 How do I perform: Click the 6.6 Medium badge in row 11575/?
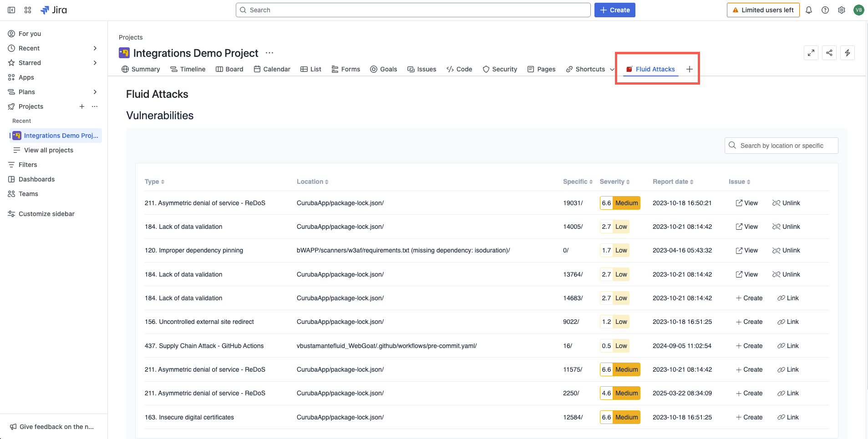coord(620,369)
